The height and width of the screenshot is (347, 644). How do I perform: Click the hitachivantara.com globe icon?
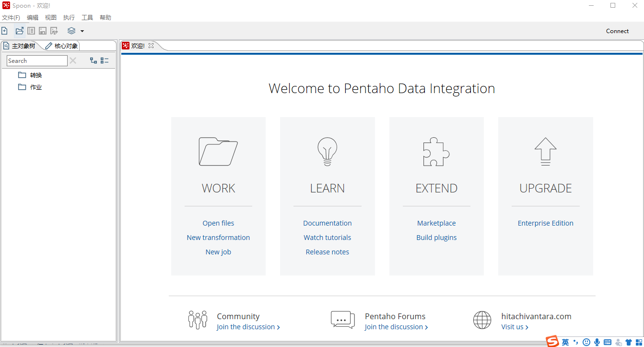(482, 320)
